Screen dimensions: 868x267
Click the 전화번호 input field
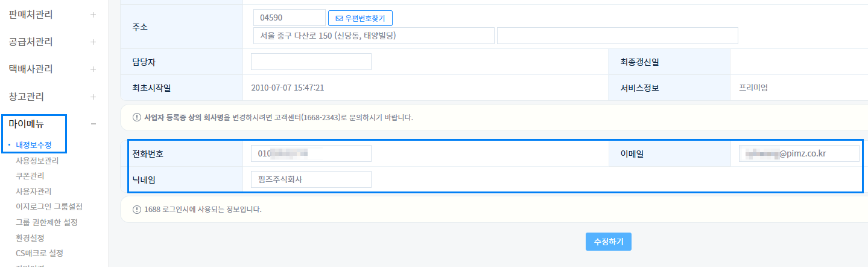311,154
